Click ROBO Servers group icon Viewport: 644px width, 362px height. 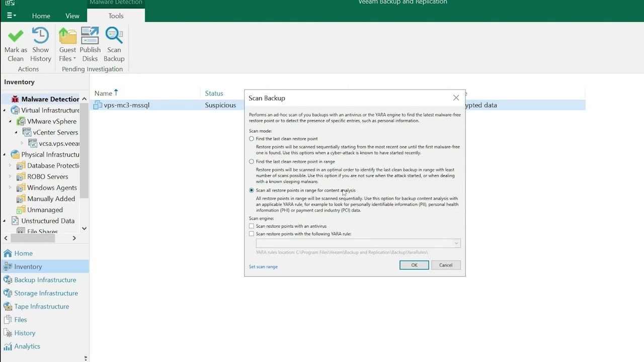(21, 176)
